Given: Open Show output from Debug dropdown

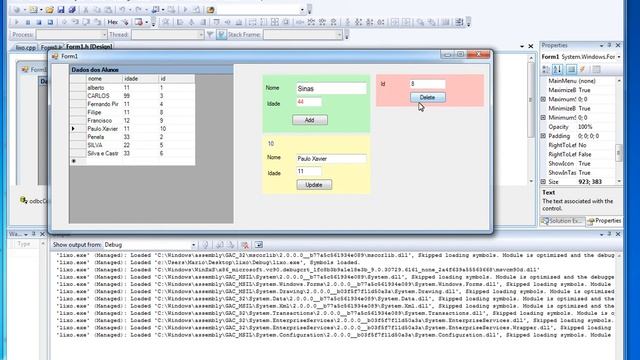Looking at the screenshot, I should click(193, 245).
